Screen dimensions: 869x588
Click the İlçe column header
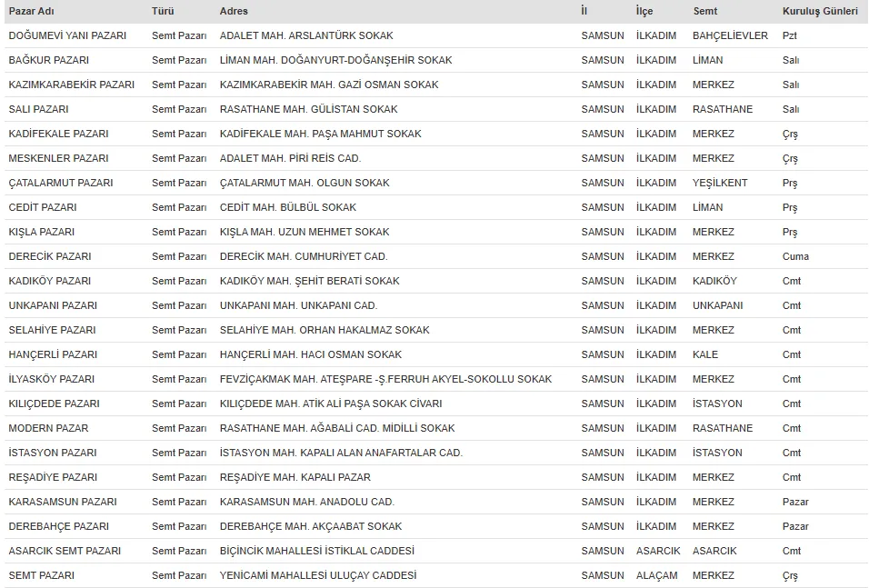pyautogui.click(x=644, y=11)
